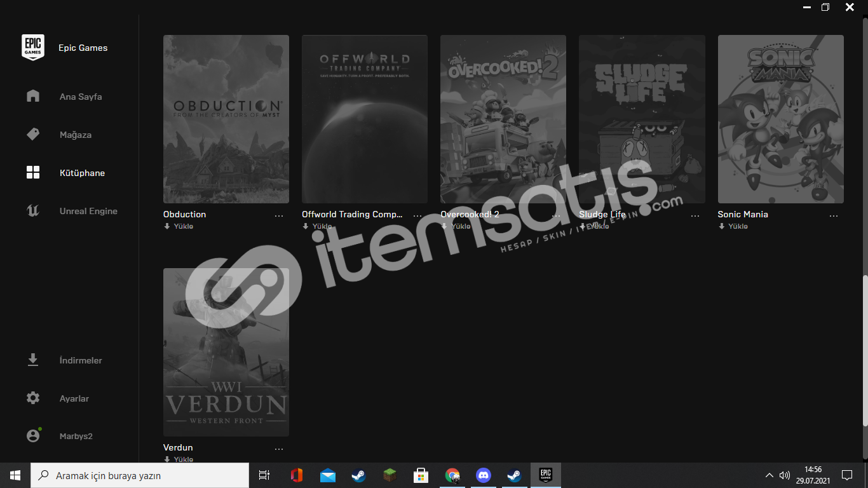Go to Mağaza

click(x=76, y=135)
